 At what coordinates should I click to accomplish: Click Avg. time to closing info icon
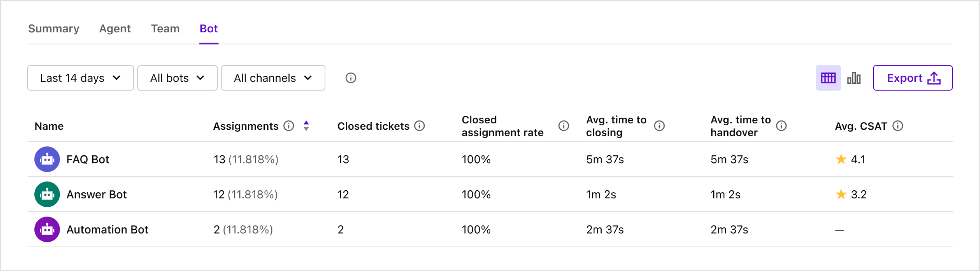point(659,126)
